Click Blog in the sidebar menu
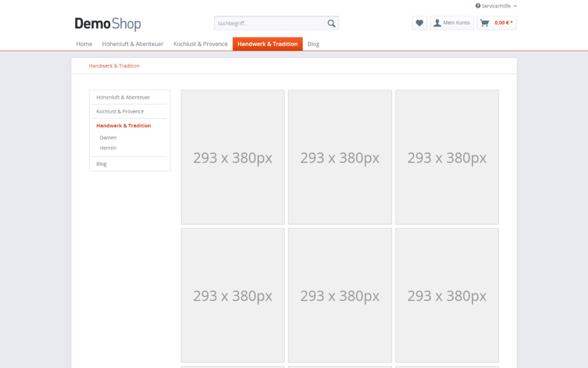 coord(102,164)
